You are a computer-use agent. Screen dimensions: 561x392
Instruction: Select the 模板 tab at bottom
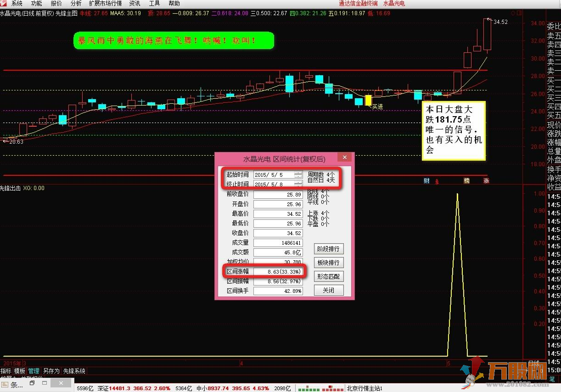click(x=20, y=371)
